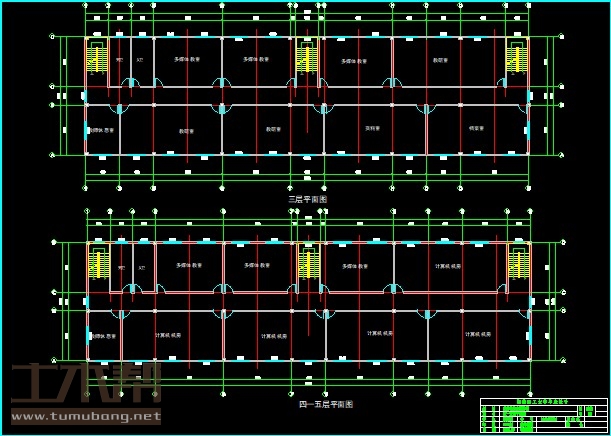
Task: Select leftmost 多媒体教室 label in third-floor plan
Action: [x=187, y=60]
